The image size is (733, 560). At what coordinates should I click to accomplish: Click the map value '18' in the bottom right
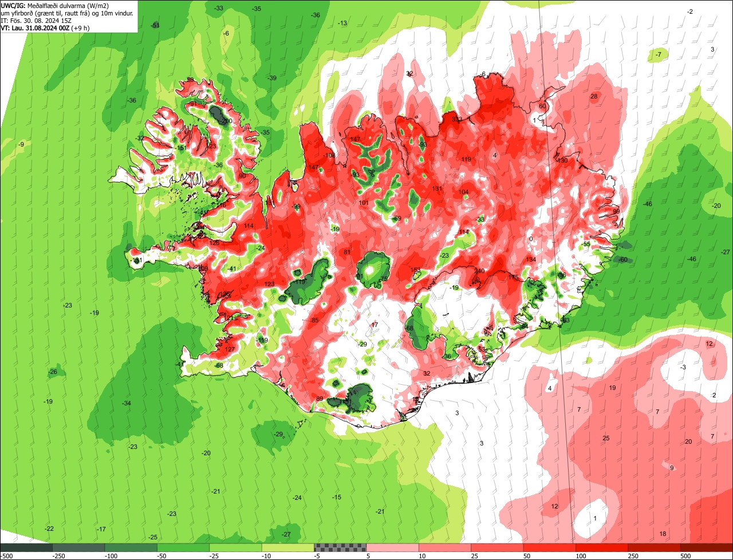point(663,534)
